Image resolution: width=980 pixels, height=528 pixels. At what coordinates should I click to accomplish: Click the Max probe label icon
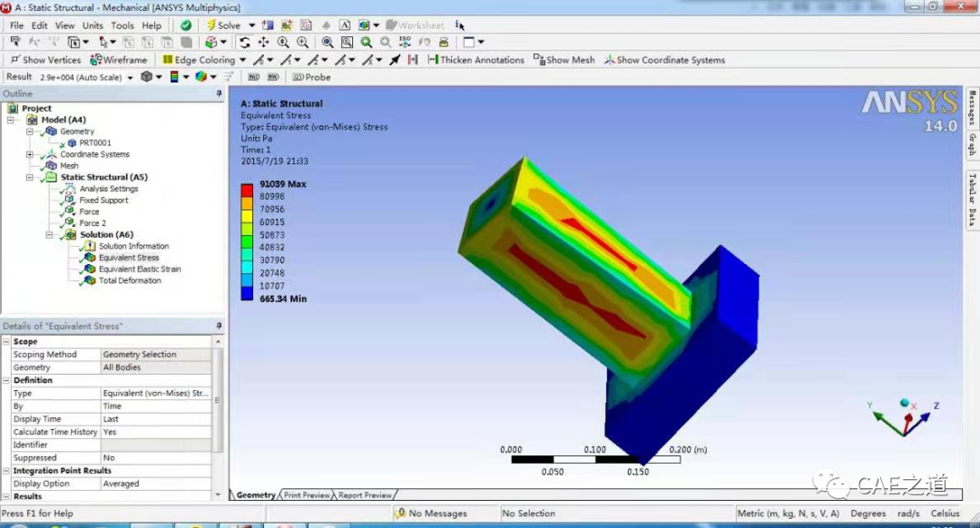click(254, 77)
